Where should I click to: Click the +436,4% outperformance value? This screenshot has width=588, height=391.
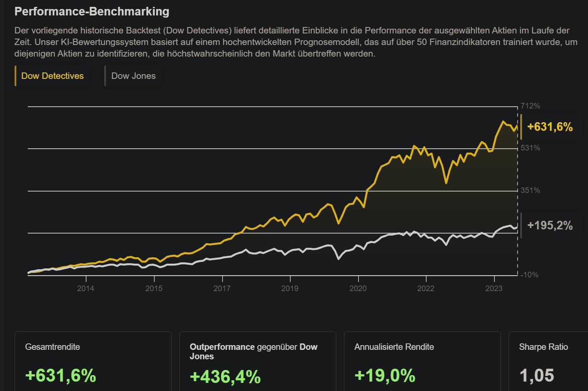coord(225,377)
